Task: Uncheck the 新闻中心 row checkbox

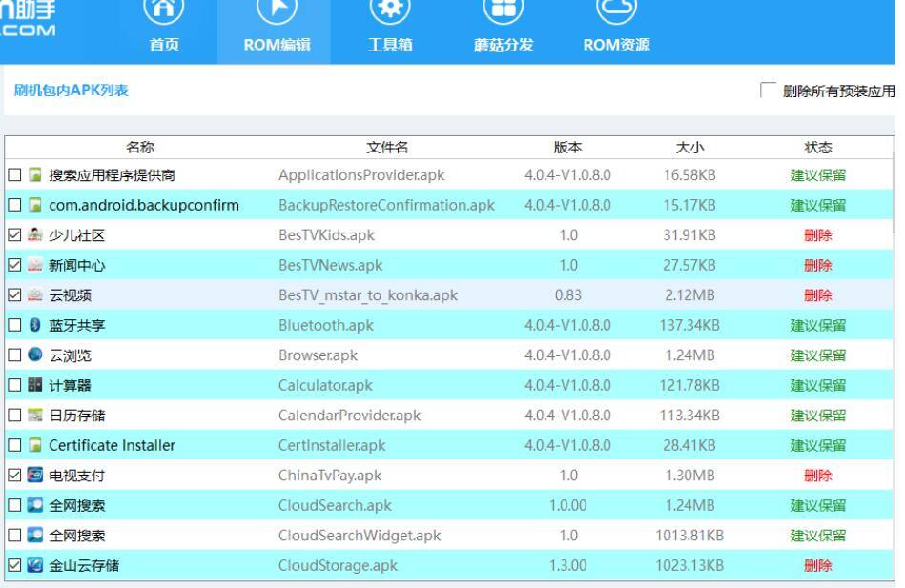Action: pos(13,266)
